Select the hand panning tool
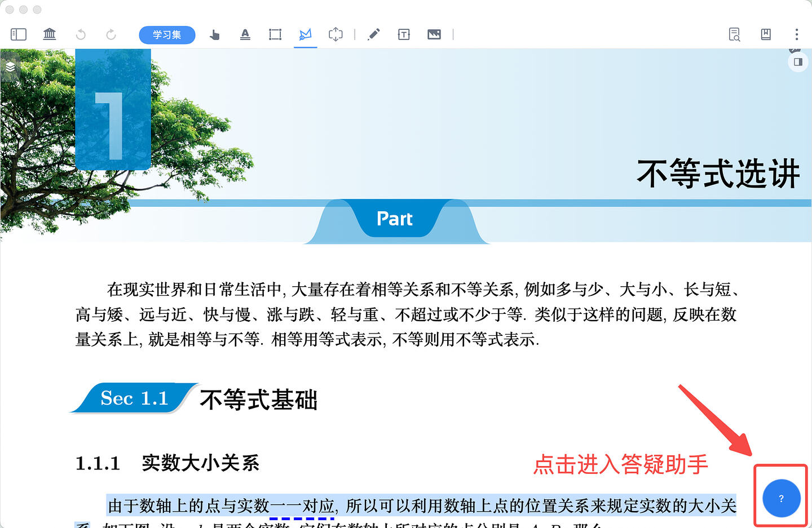 pyautogui.click(x=214, y=34)
